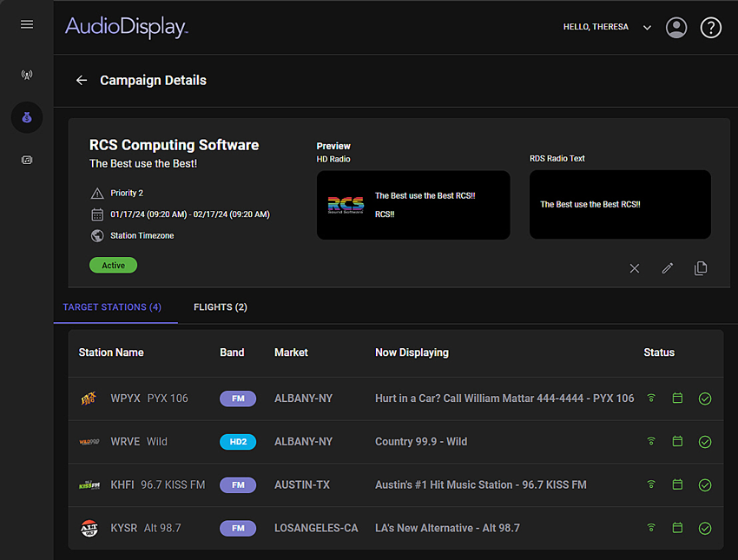Edit campaign with the pencil icon
The image size is (738, 560).
[x=668, y=268]
